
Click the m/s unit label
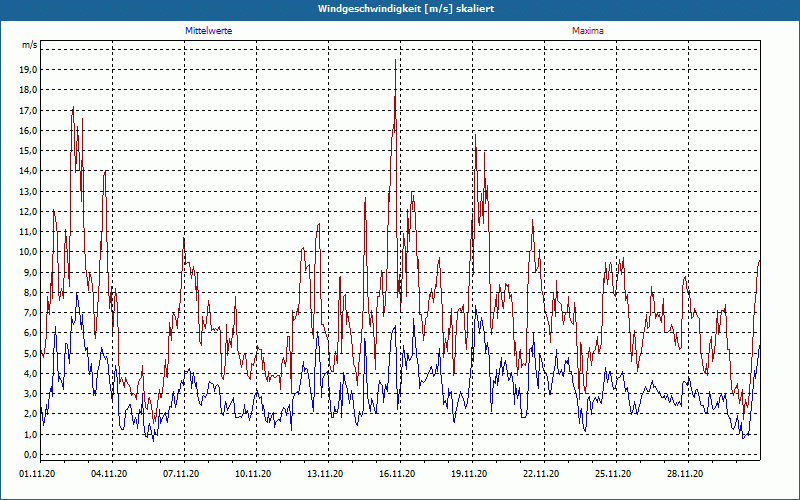(29, 45)
